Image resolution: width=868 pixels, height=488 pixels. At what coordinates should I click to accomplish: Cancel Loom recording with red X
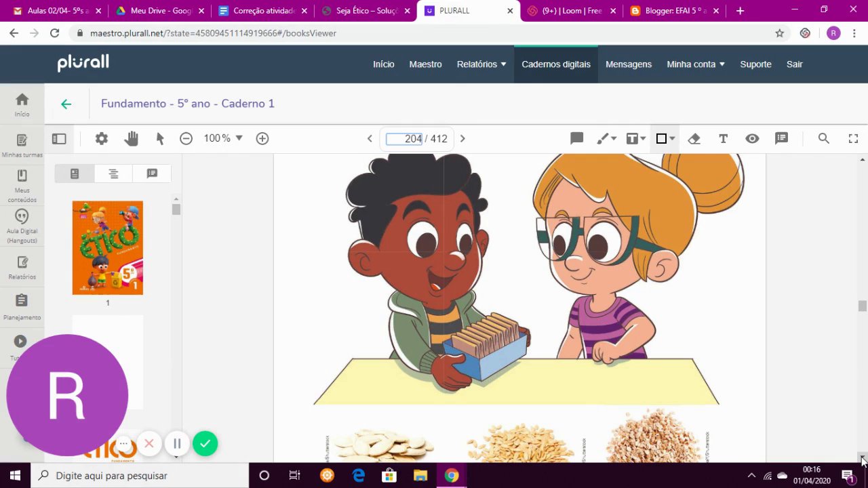coord(149,443)
